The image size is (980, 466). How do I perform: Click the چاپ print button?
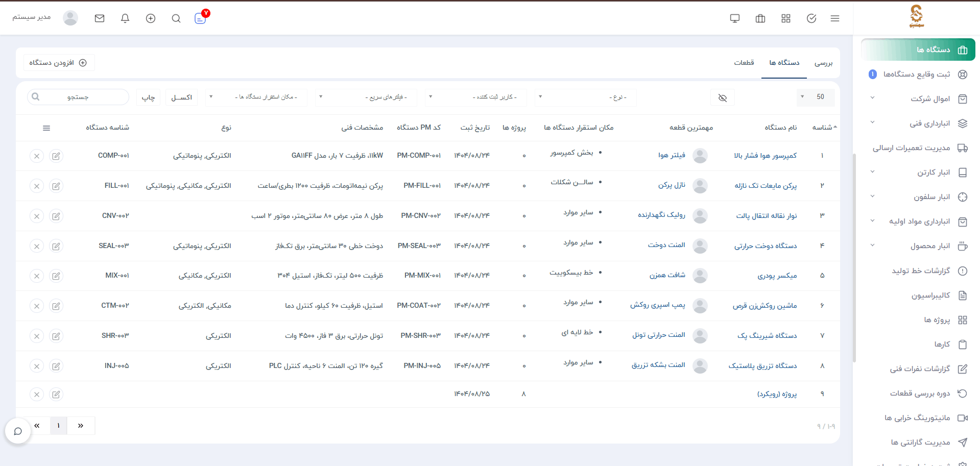148,97
